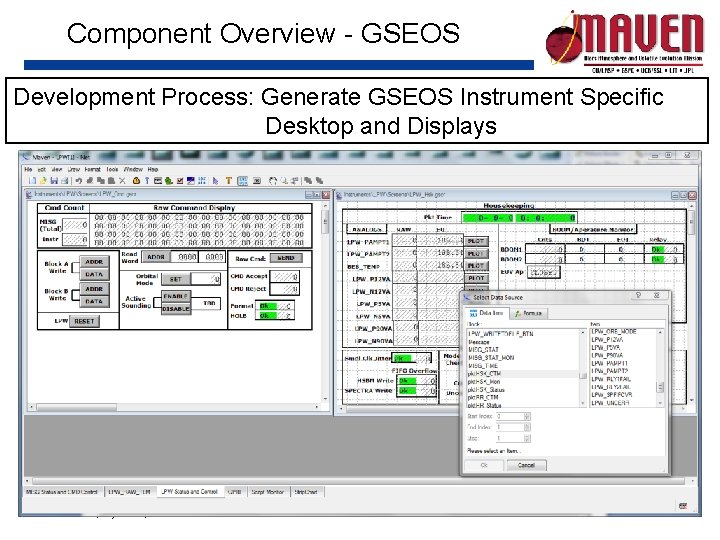
Task: Click the yellow alert-clock toolbar icon
Action: coord(136,181)
